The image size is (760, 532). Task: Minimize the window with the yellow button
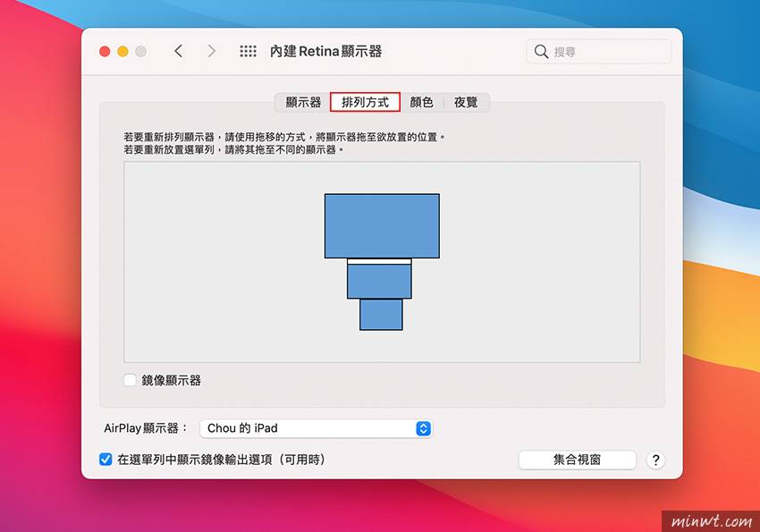pyautogui.click(x=122, y=51)
